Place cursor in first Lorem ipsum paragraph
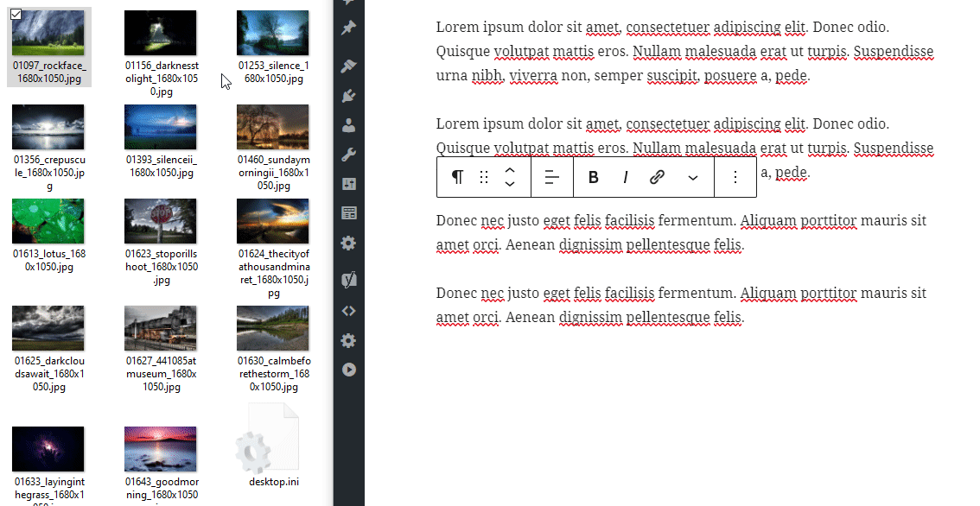This screenshot has height=506, width=980. coord(684,51)
